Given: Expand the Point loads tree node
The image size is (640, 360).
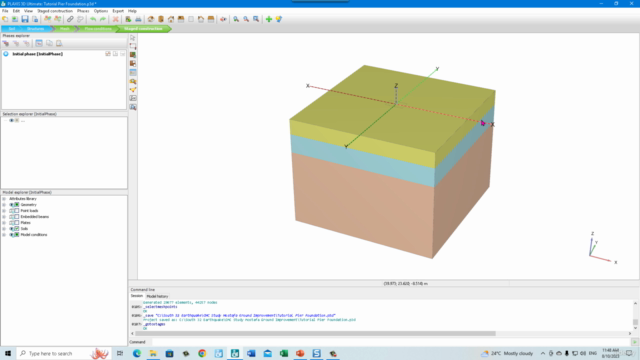Looking at the screenshot, I should tap(4, 211).
